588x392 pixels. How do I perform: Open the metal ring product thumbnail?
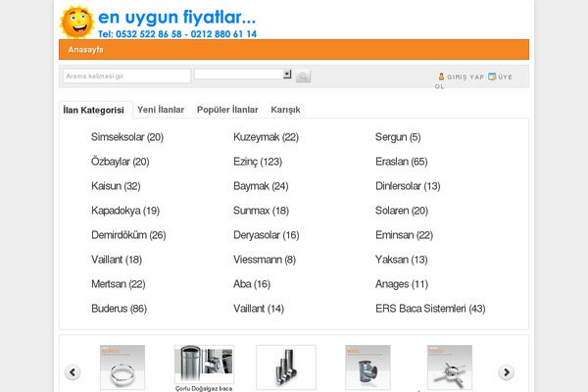122,367
